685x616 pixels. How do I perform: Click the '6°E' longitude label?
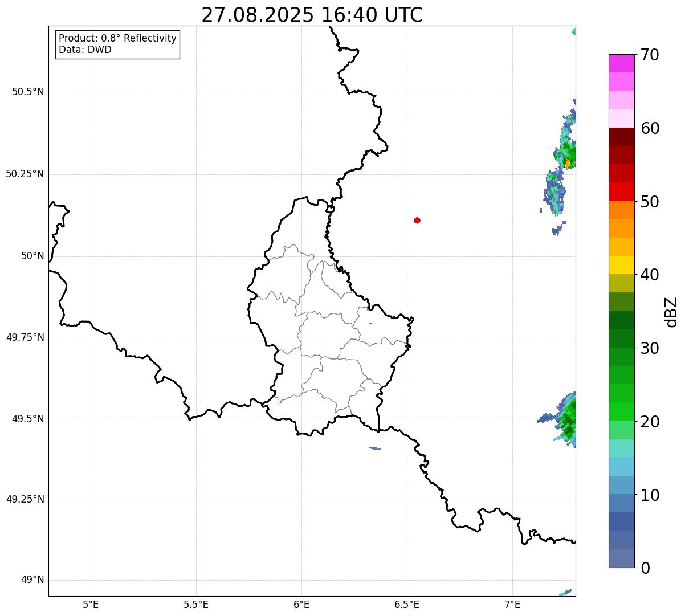click(301, 604)
